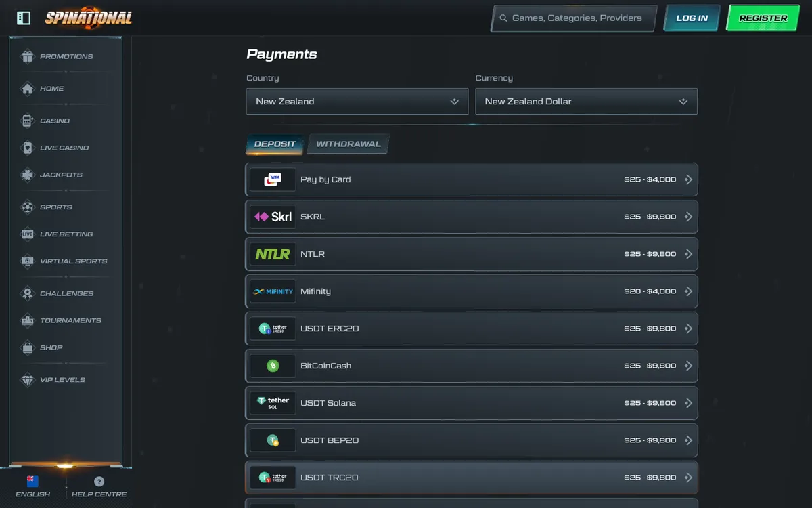
Task: Click the Promotions gift icon
Action: pyautogui.click(x=28, y=56)
